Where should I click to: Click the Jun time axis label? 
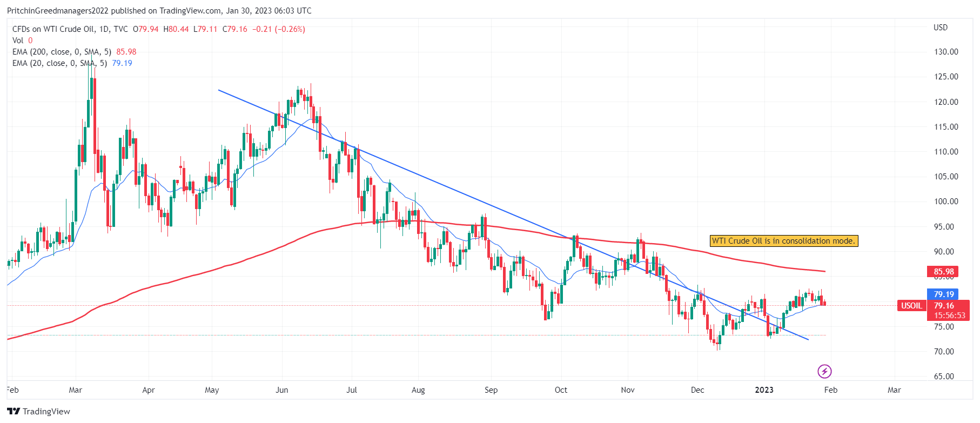tap(282, 390)
